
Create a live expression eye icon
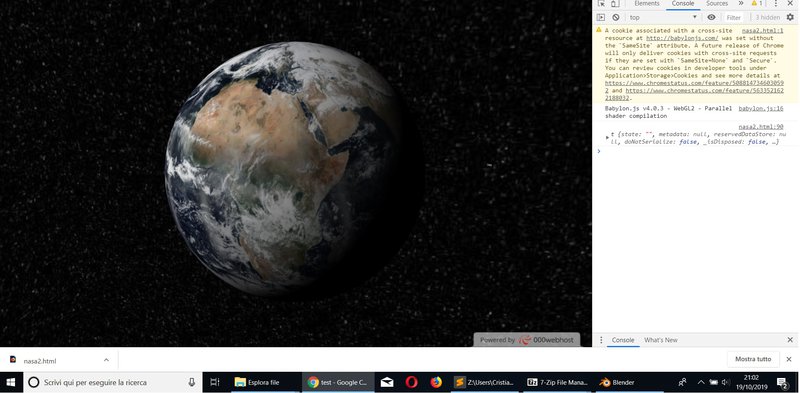tap(711, 17)
